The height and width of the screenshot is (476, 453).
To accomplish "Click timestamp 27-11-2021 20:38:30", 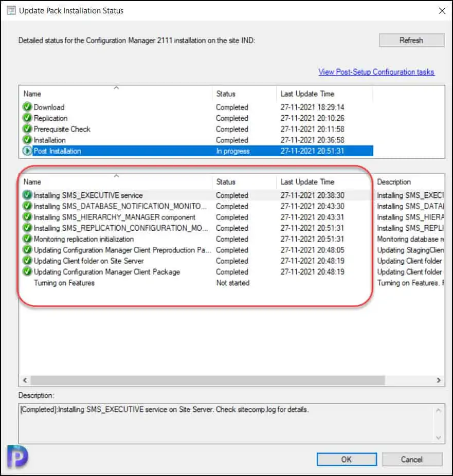I will [313, 195].
